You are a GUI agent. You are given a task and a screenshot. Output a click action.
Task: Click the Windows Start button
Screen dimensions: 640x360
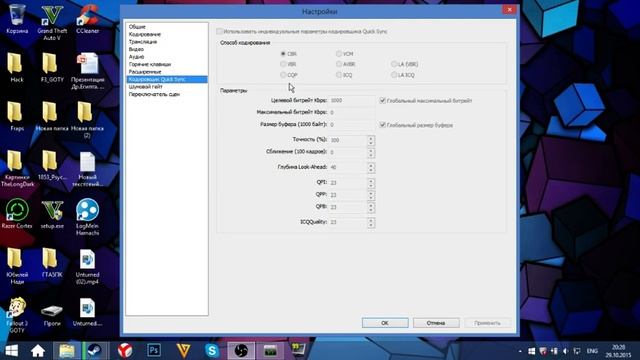(x=12, y=351)
